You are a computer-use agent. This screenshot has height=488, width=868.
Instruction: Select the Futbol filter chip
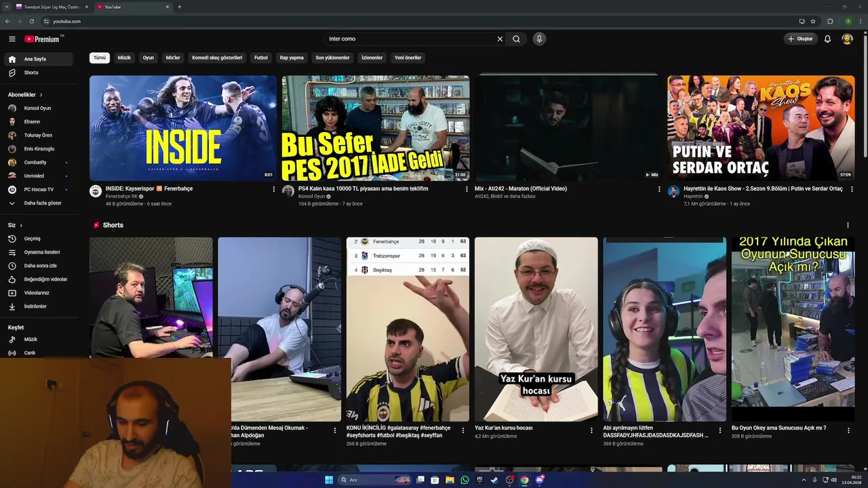pos(261,58)
